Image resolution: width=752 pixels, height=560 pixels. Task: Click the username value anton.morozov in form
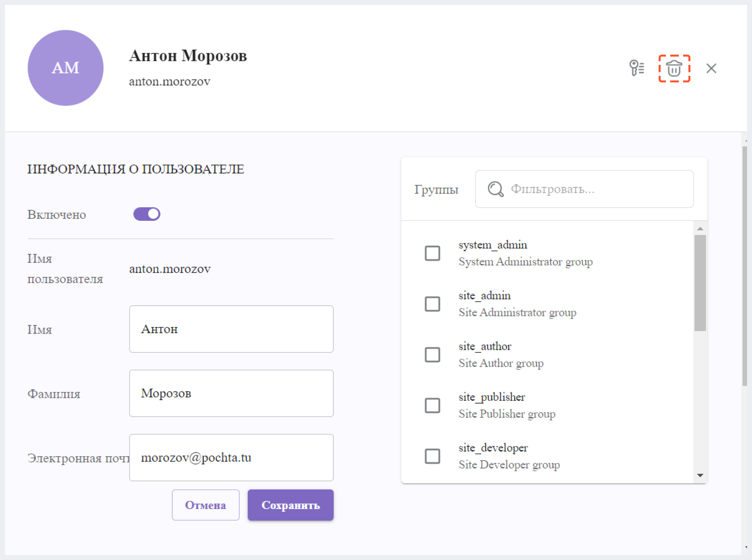(170, 269)
